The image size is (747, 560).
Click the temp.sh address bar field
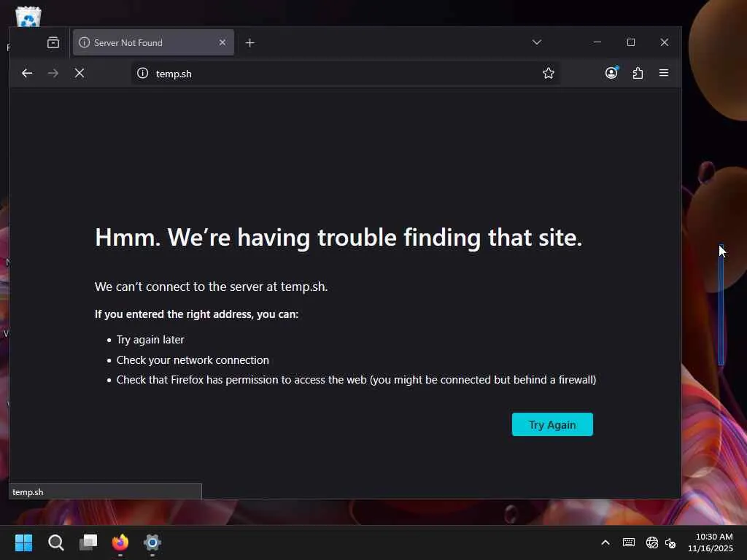[345, 74]
